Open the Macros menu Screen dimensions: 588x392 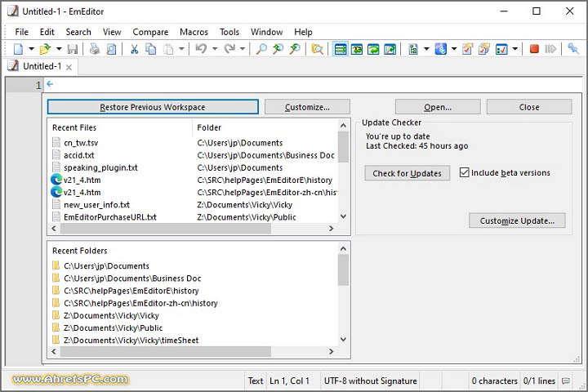click(x=194, y=33)
